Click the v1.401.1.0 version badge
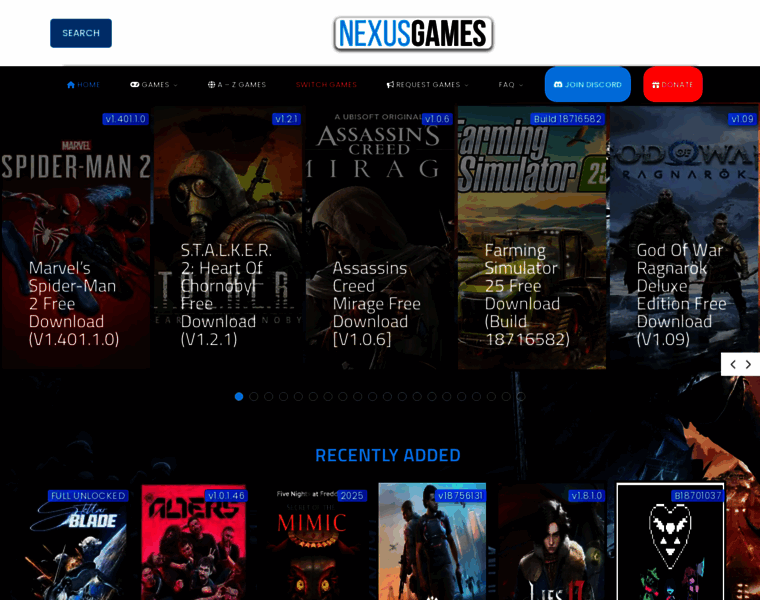 pyautogui.click(x=126, y=119)
